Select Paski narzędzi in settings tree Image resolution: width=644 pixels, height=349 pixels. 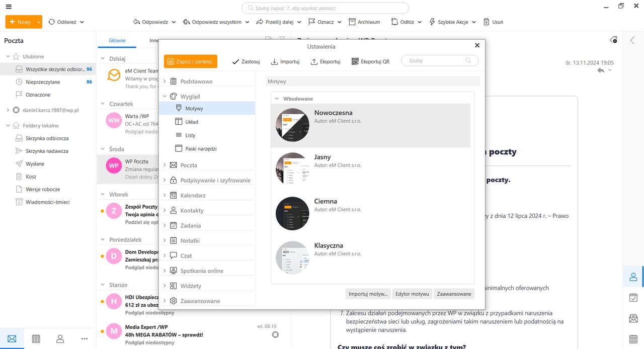point(207,149)
